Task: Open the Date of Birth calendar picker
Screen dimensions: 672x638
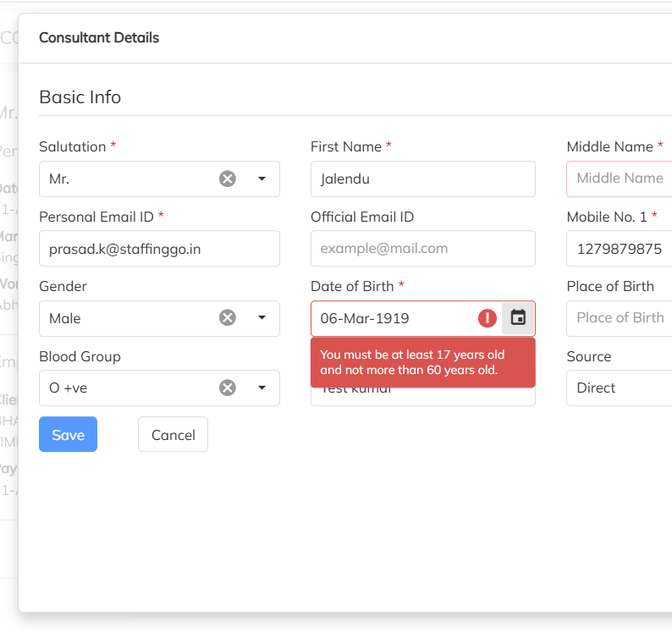Action: [518, 318]
